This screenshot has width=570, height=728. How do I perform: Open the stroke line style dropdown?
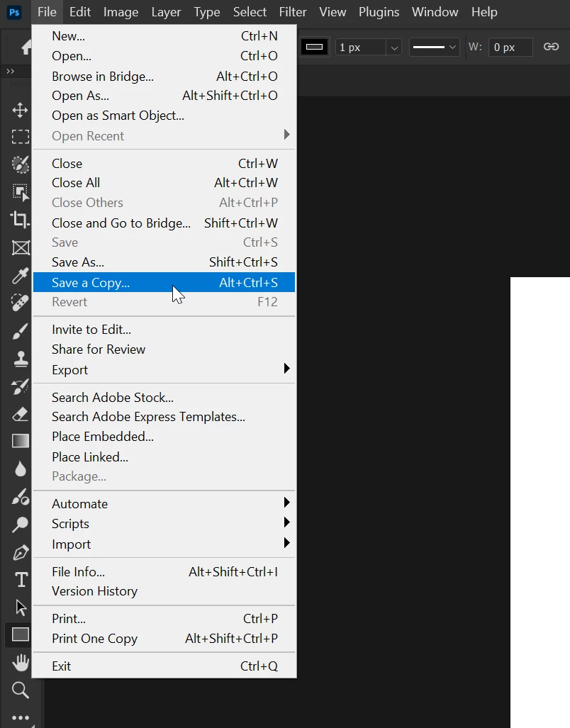(x=434, y=47)
